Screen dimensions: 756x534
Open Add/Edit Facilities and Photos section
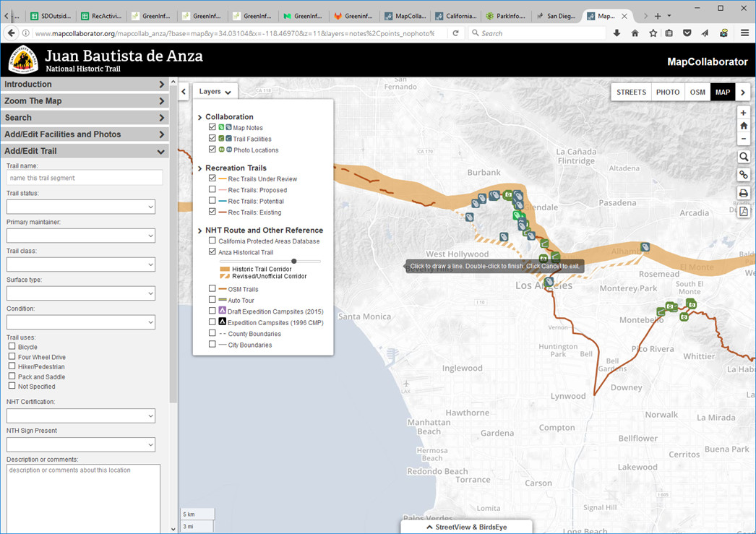[x=85, y=134]
